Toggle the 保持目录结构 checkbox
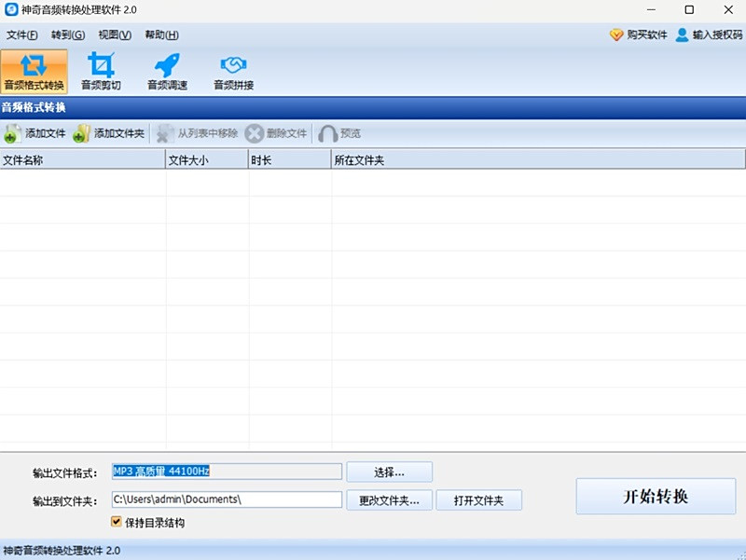Screen dimensions: 746x560 117,522
